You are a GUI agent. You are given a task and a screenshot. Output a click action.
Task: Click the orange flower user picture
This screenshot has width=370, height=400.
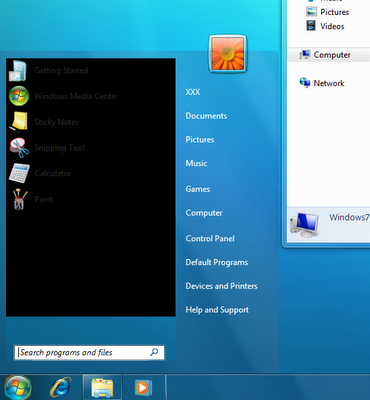click(x=228, y=54)
